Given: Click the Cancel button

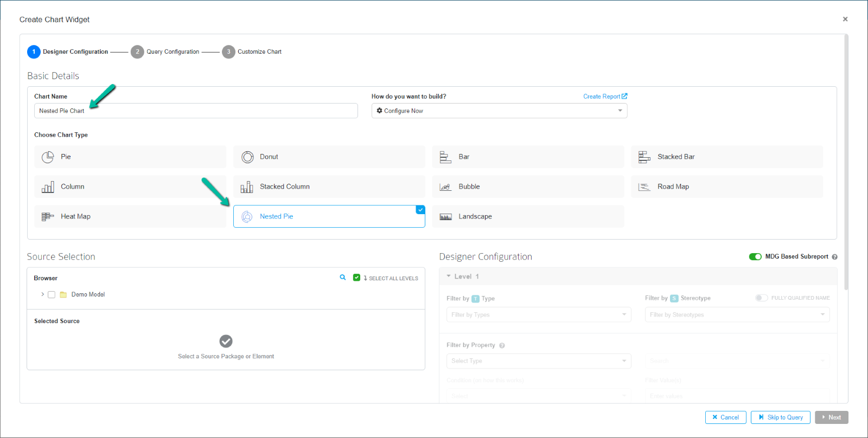Looking at the screenshot, I should 726,417.
